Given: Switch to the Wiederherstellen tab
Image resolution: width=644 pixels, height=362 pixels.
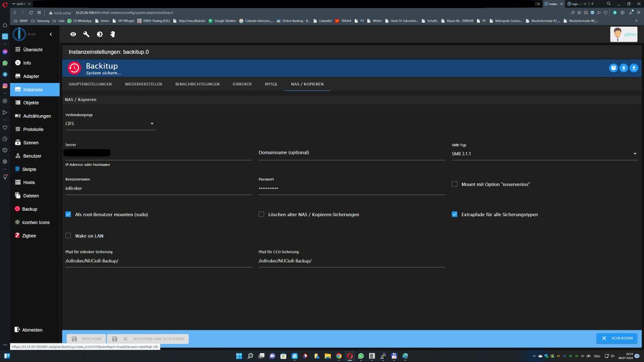Looking at the screenshot, I should click(x=143, y=84).
